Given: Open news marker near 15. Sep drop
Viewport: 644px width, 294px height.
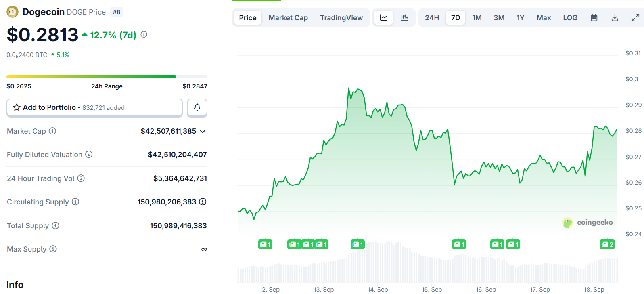Looking at the screenshot, I should tap(459, 244).
